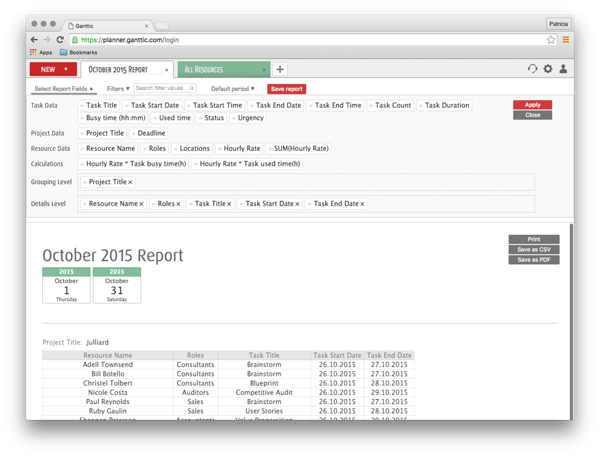Remove Roles from Details Level
Image resolution: width=600 pixels, height=457 pixels.
[x=178, y=204]
